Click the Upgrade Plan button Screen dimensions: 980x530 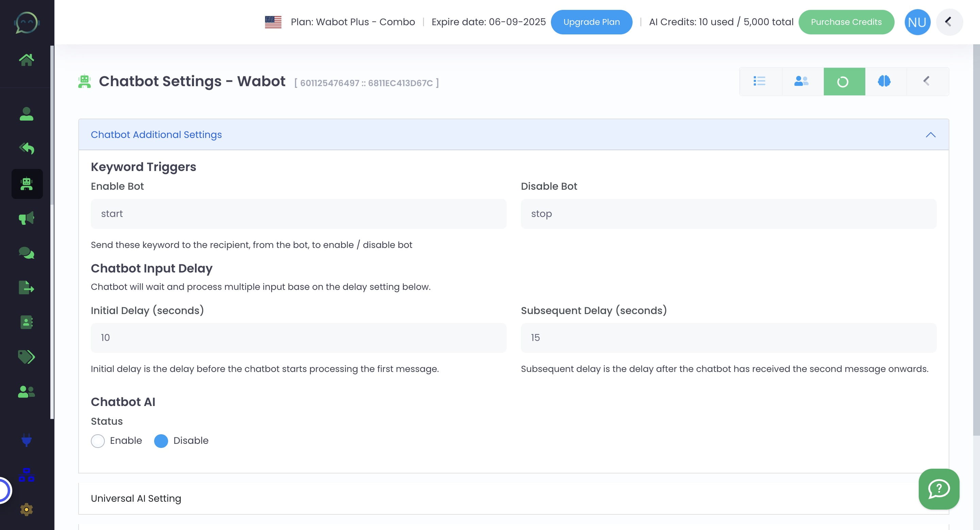(x=592, y=22)
